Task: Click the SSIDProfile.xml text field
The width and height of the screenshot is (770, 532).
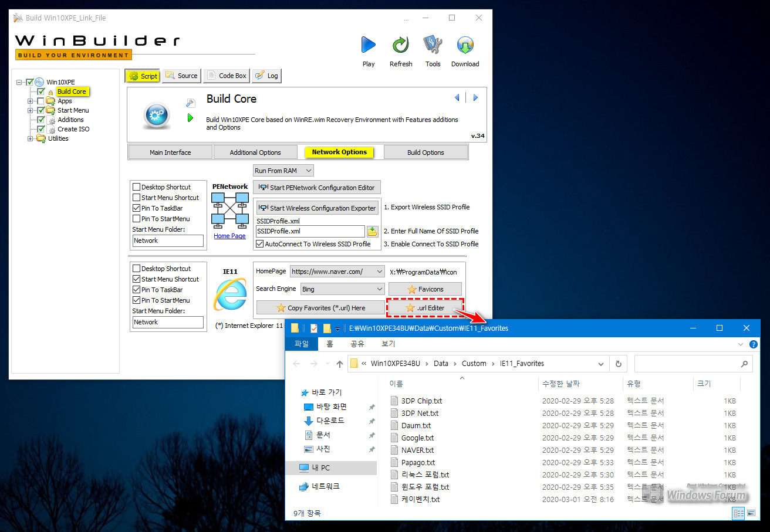Action: 310,232
